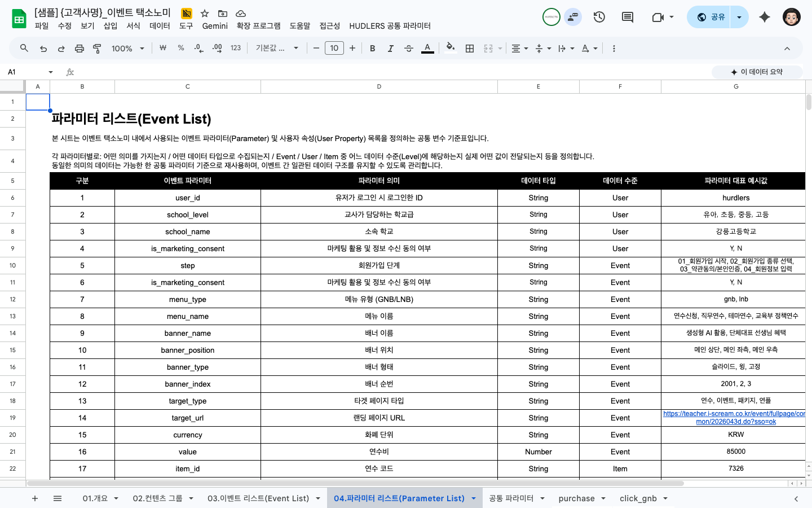Screen dimensions: 812x508
Task: Open the Google Sheets home icon
Action: click(19, 19)
